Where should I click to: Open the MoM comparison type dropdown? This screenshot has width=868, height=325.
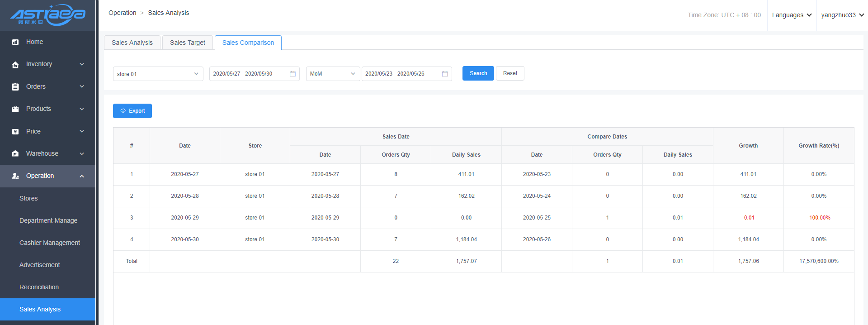tap(333, 74)
